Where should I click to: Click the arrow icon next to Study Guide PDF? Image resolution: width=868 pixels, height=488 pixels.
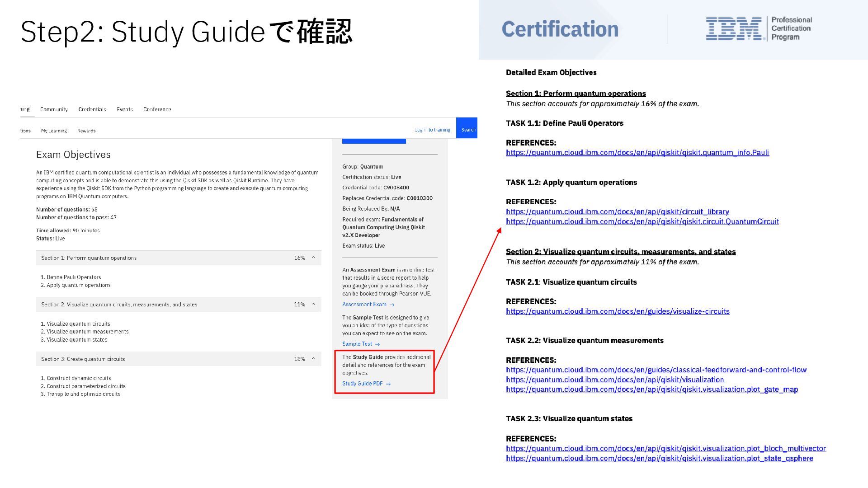pos(388,384)
